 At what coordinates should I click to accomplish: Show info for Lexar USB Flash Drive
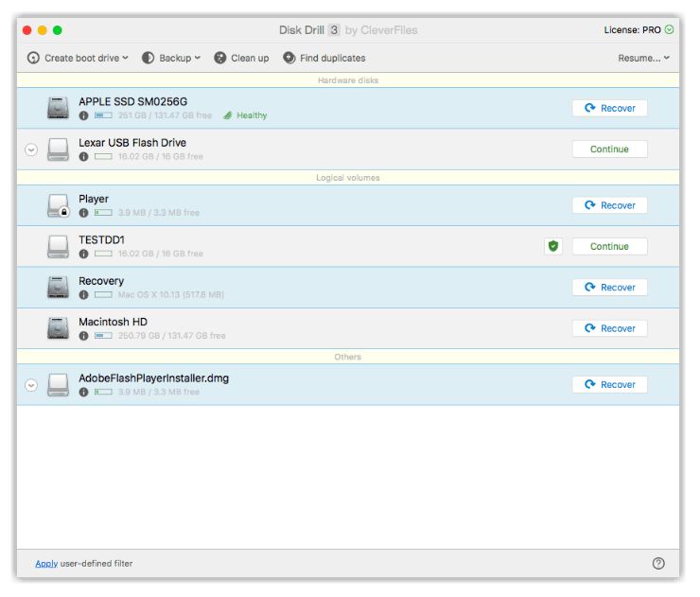pos(83,157)
